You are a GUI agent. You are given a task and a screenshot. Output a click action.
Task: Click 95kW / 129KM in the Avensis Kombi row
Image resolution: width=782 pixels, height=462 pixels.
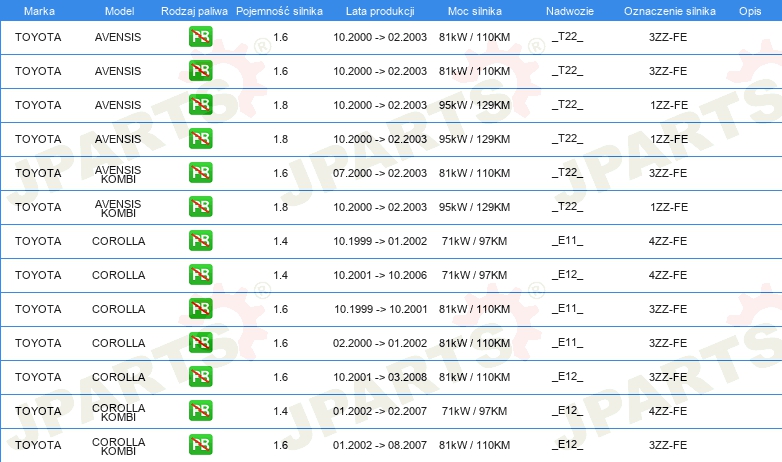click(x=474, y=207)
